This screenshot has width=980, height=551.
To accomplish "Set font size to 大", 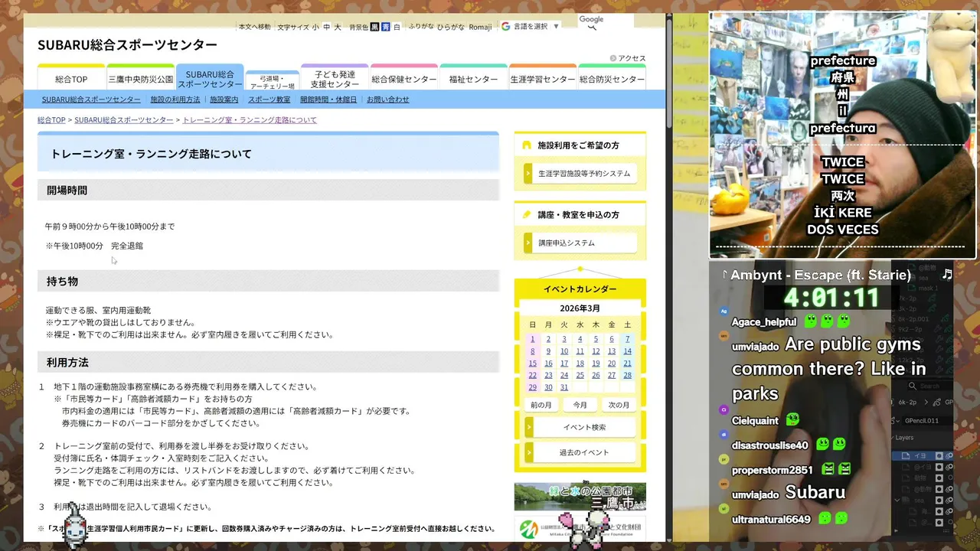I will (338, 27).
